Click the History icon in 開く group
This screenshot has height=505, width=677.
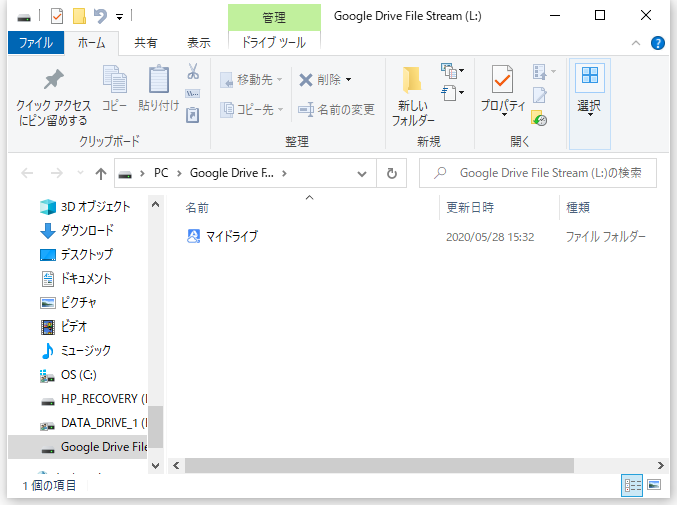coord(539,118)
